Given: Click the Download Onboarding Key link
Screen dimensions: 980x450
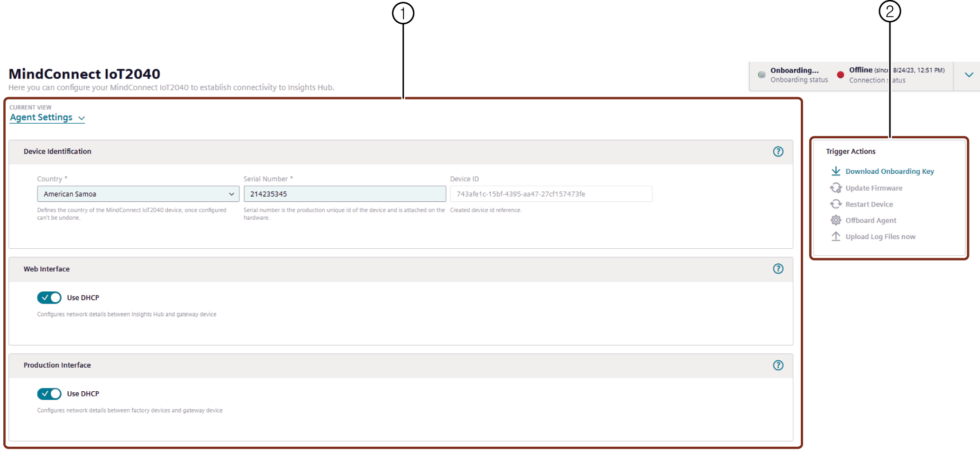Looking at the screenshot, I should (x=889, y=171).
